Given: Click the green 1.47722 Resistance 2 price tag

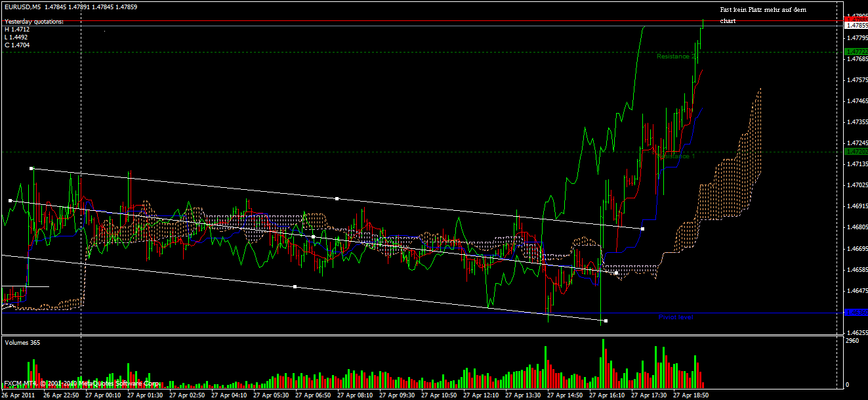Looking at the screenshot, I should [856, 51].
